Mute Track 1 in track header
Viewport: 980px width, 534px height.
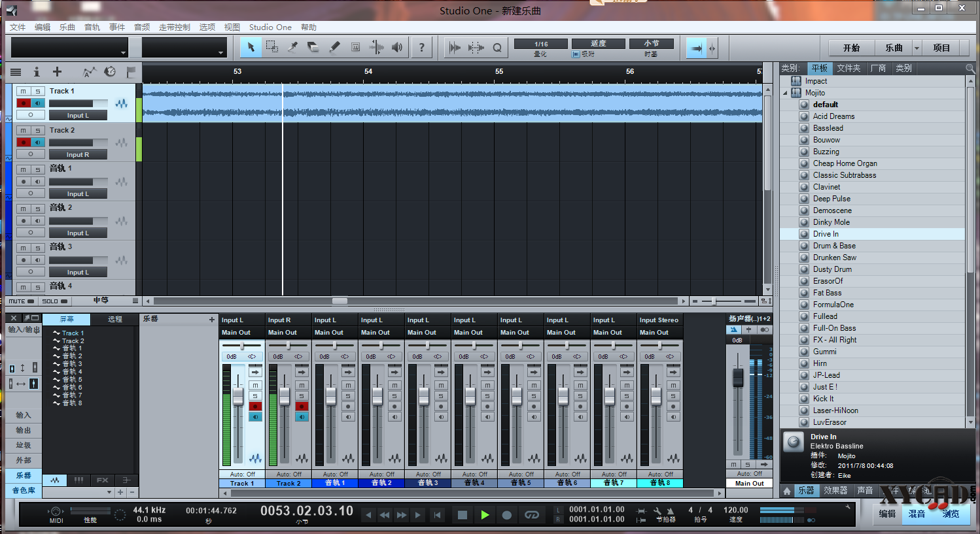click(x=24, y=92)
